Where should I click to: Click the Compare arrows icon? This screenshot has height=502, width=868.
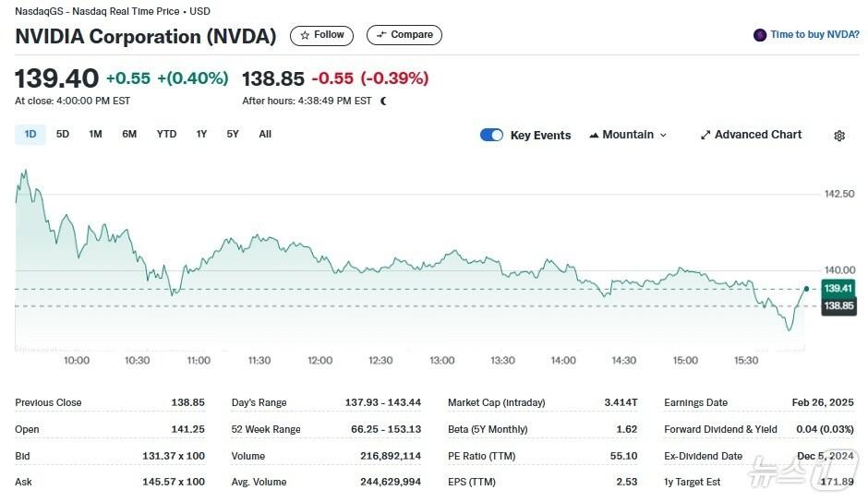coord(380,35)
